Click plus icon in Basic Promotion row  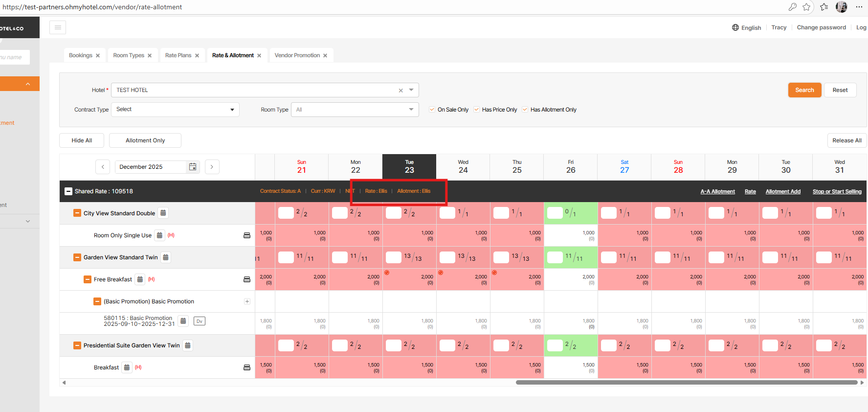pyautogui.click(x=247, y=301)
